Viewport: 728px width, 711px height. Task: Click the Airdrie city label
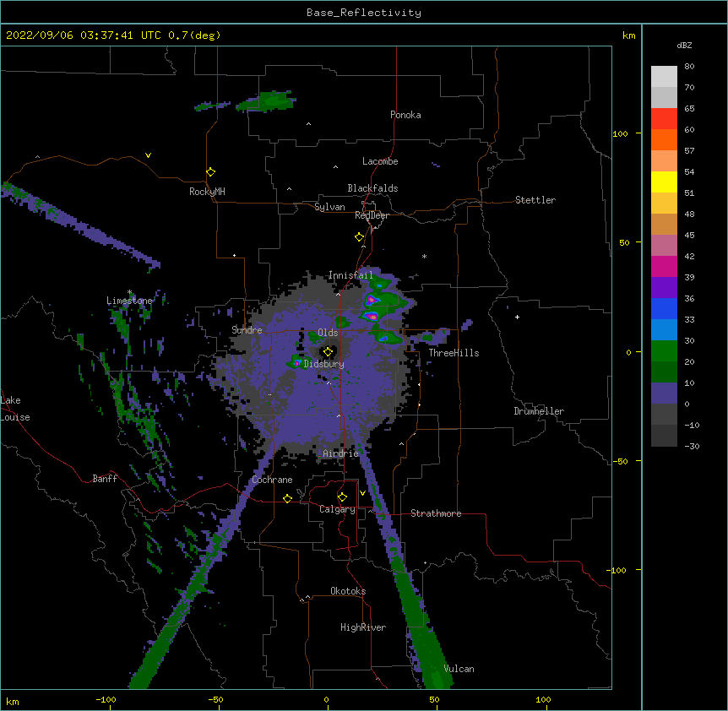pyautogui.click(x=341, y=453)
